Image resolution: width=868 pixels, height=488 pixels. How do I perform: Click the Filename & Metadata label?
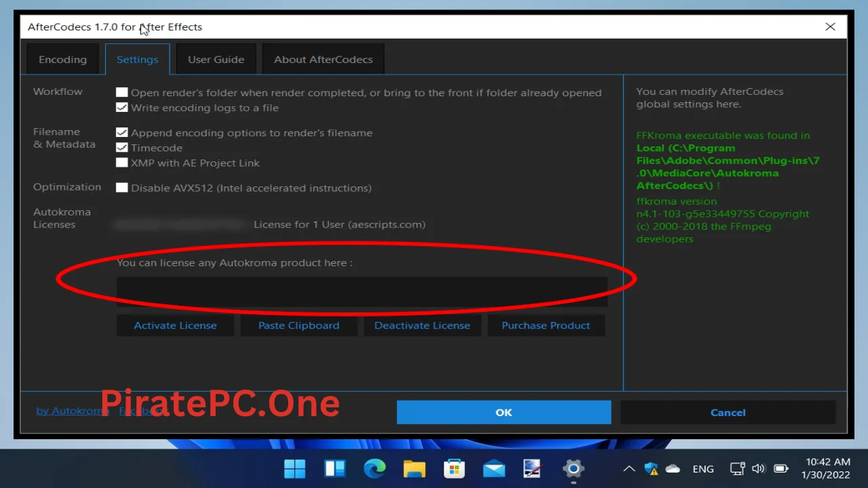[64, 138]
